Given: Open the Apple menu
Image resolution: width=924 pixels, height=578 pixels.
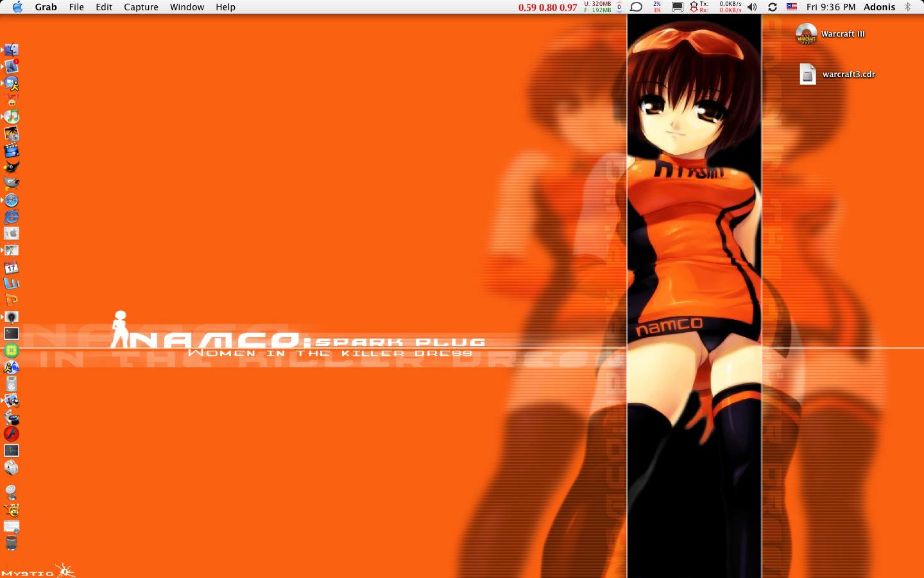Looking at the screenshot, I should (17, 7).
